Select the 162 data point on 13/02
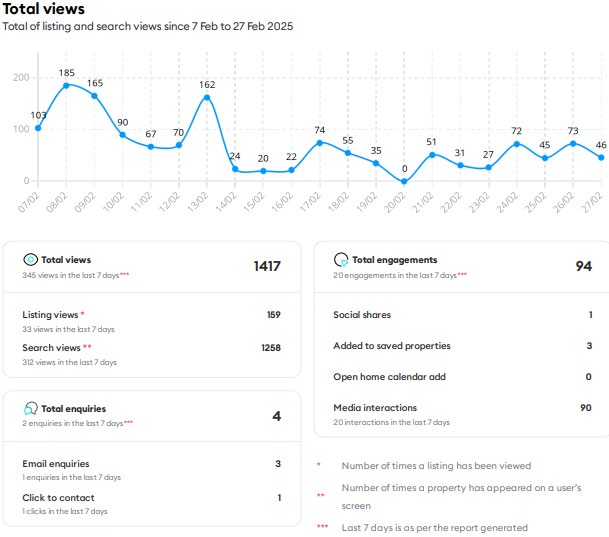This screenshot has height=537, width=609. (207, 98)
